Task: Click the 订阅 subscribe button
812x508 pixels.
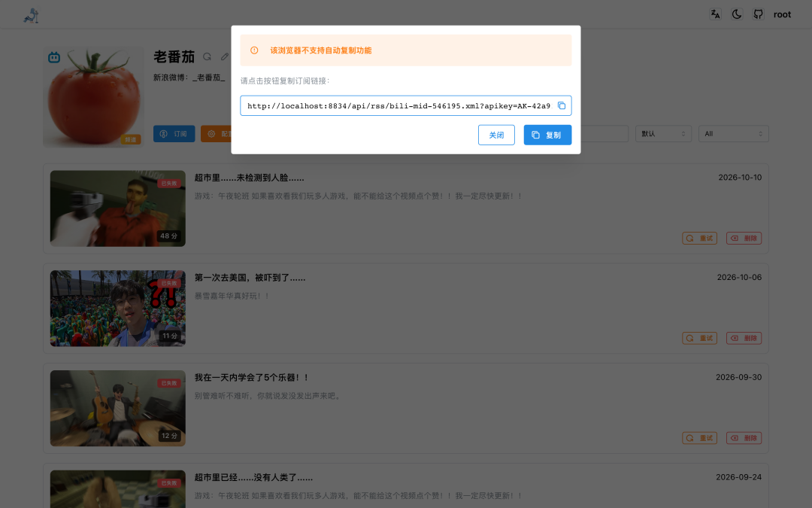Action: (174, 134)
